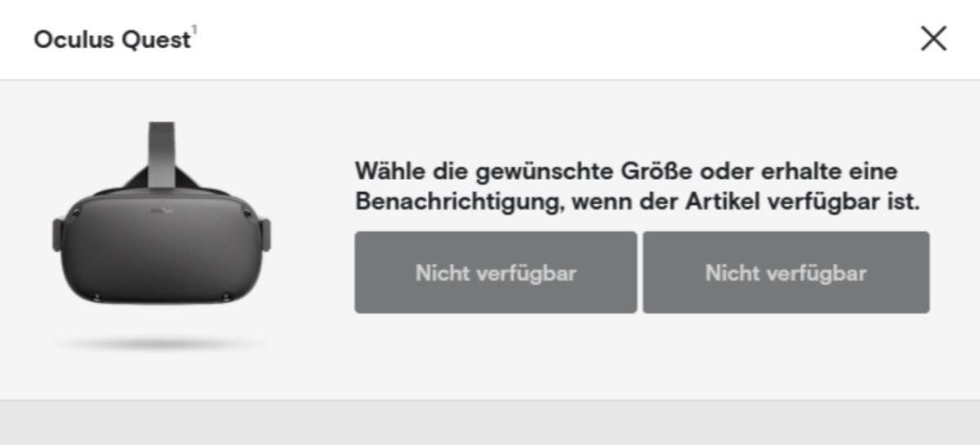Click the gray footer bar below the panel

click(490, 423)
